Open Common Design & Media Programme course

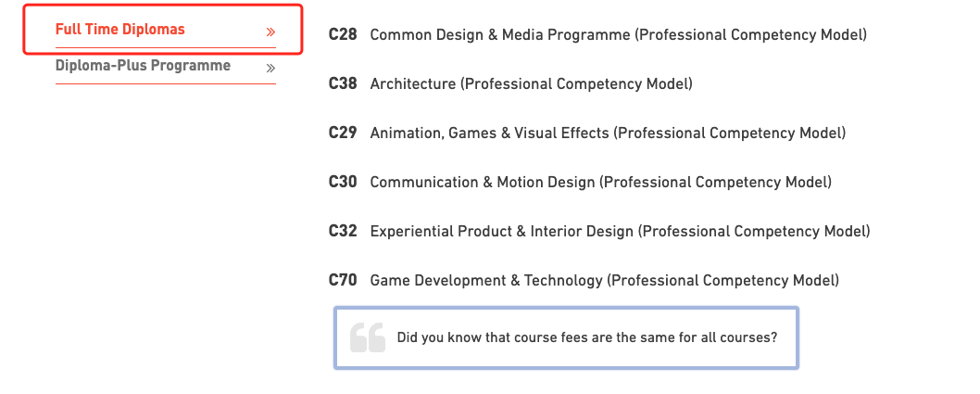click(618, 35)
